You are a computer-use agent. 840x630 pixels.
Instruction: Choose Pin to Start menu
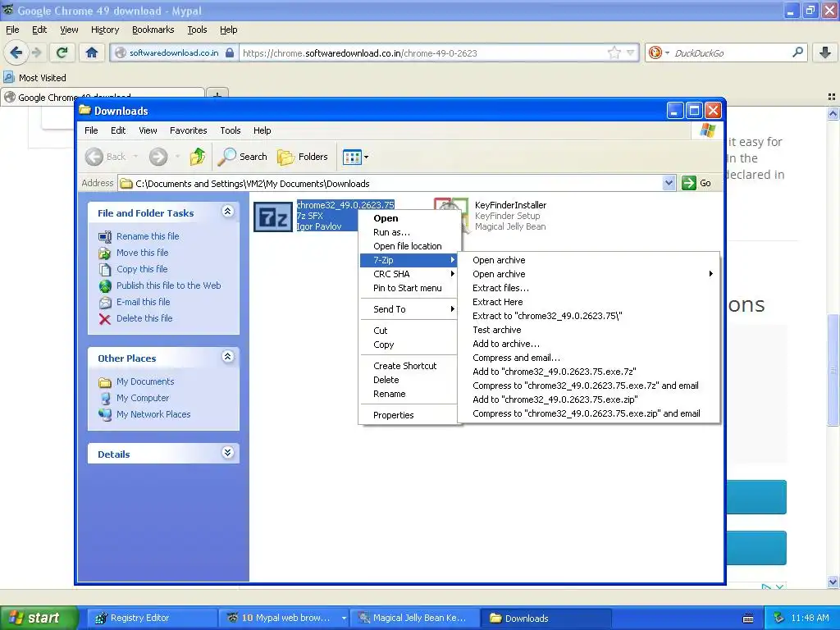click(407, 288)
